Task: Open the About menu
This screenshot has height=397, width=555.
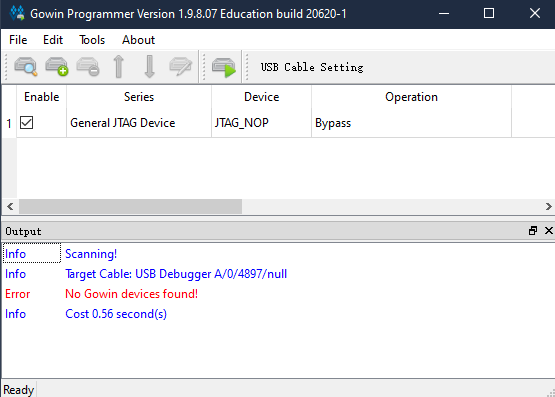Action: [x=138, y=40]
